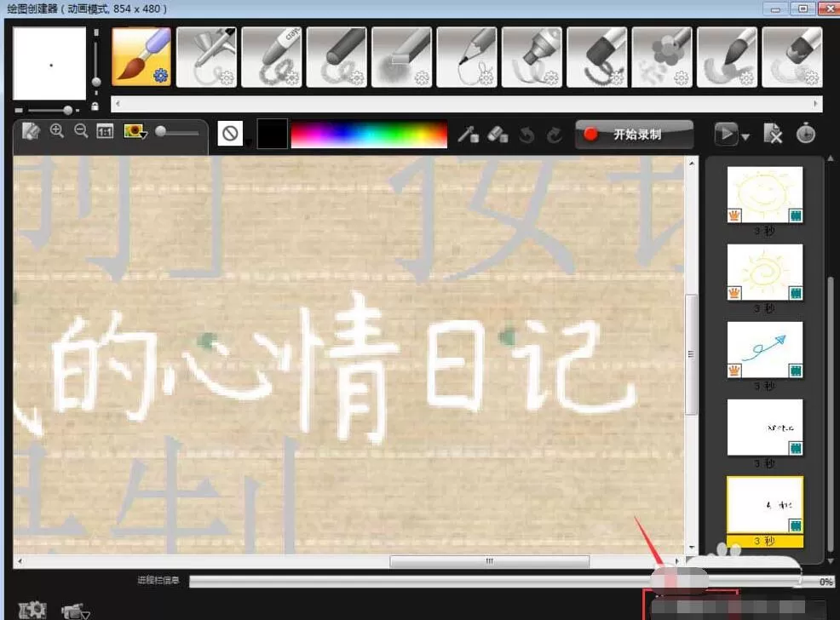
Task: Select the marker pen tool
Action: pyautogui.click(x=532, y=57)
